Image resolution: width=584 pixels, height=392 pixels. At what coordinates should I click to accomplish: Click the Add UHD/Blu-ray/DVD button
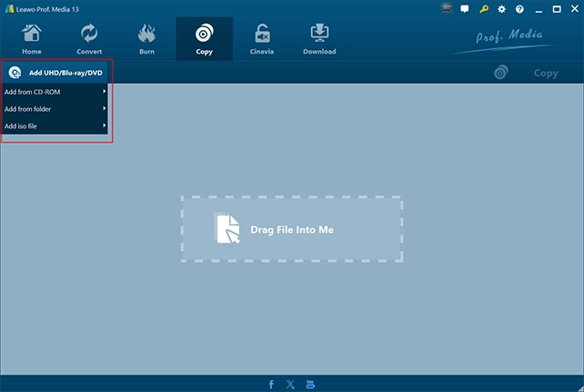click(x=55, y=73)
